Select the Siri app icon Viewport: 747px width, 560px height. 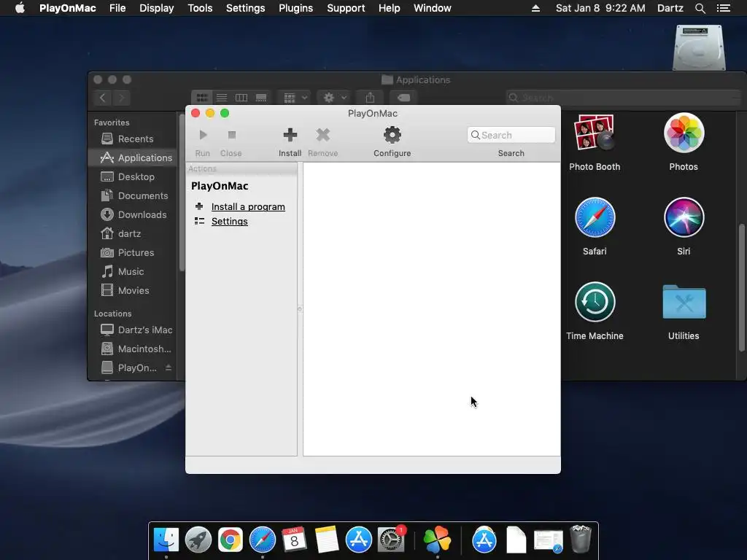684,217
